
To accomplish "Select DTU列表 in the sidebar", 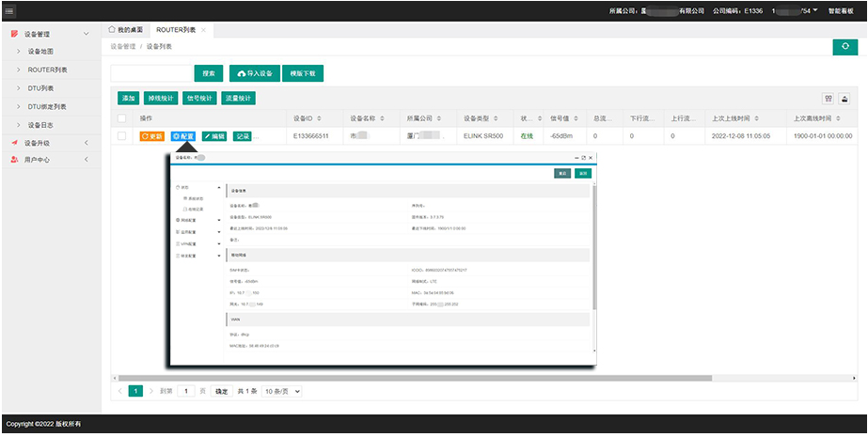I will click(x=40, y=88).
